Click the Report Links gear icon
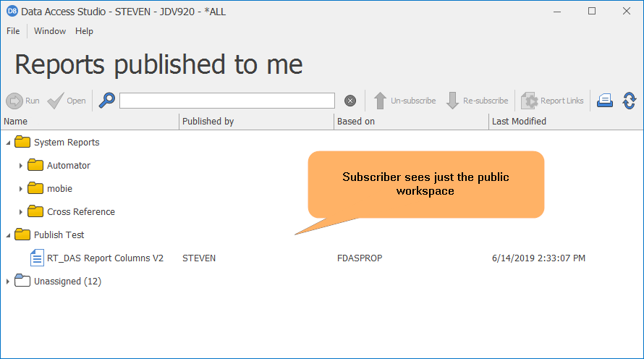644x359 pixels. pos(530,101)
